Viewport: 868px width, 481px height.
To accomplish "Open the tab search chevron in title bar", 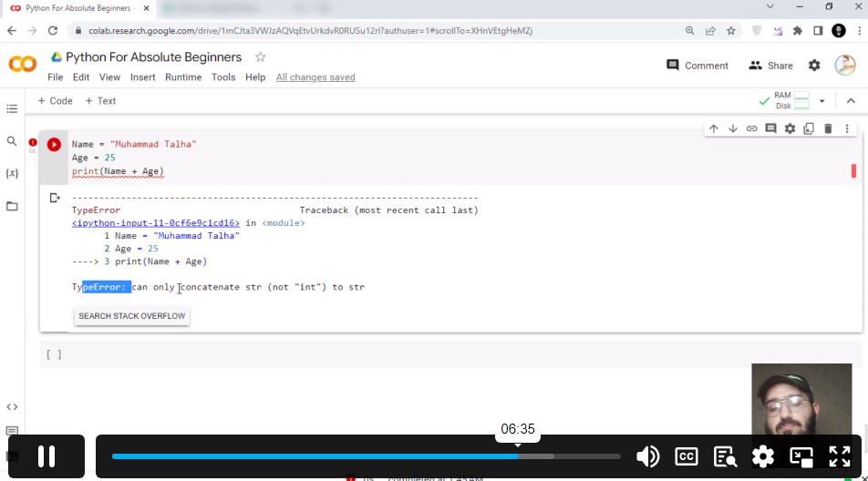I will pyautogui.click(x=770, y=6).
